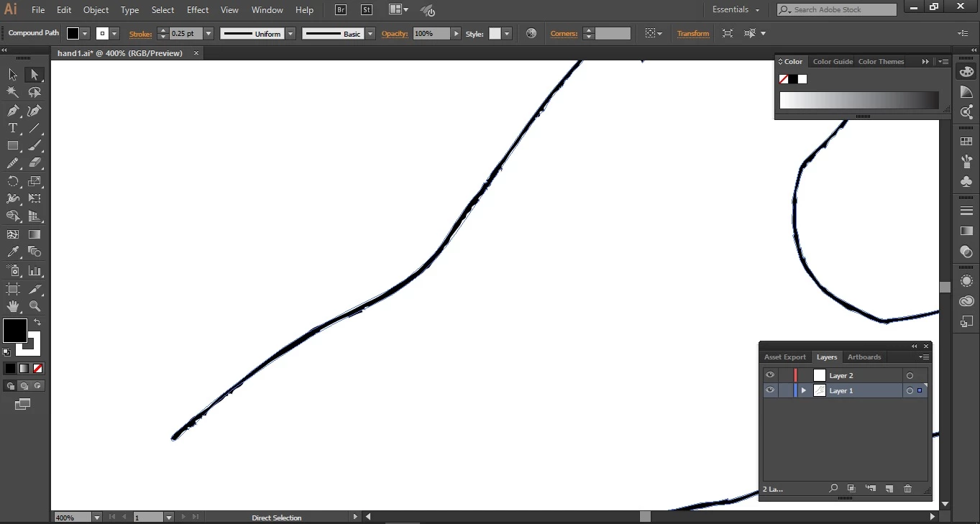This screenshot has width=980, height=524.
Task: Switch to the Artboards tab
Action: point(864,357)
